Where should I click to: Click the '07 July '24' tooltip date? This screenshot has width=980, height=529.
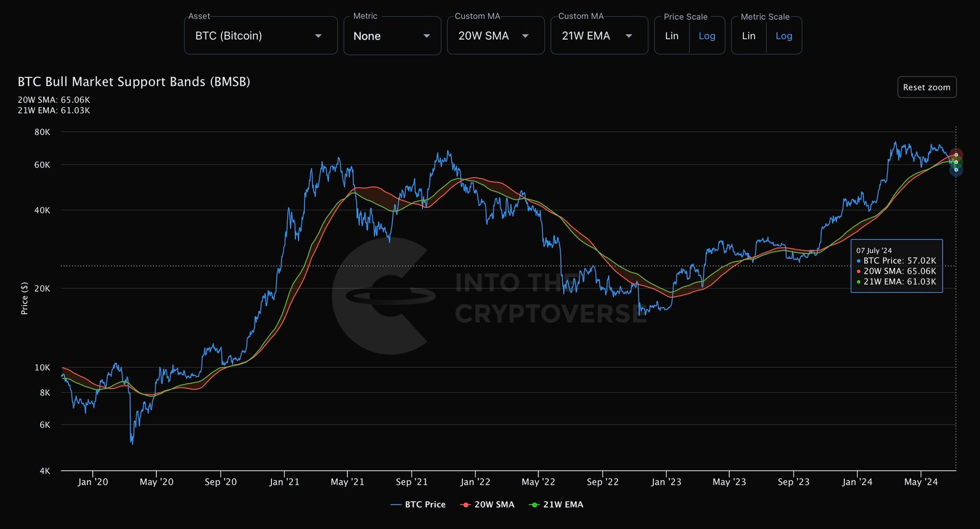click(x=874, y=250)
